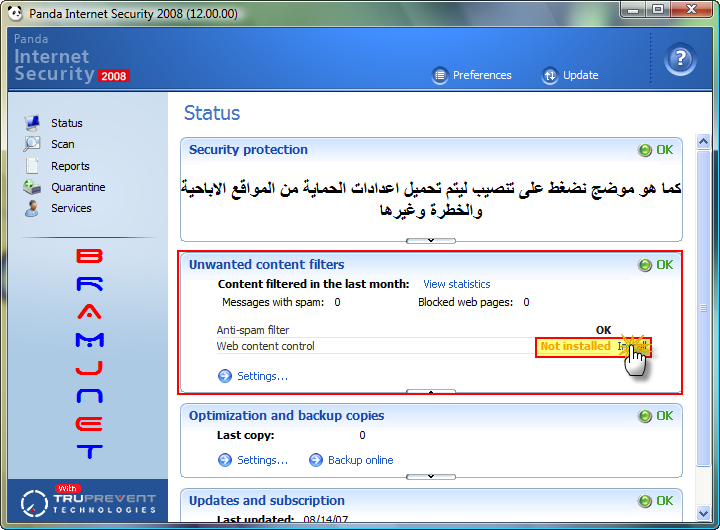Minimize the Panda window
The height and width of the screenshot is (530, 720).
633,9
